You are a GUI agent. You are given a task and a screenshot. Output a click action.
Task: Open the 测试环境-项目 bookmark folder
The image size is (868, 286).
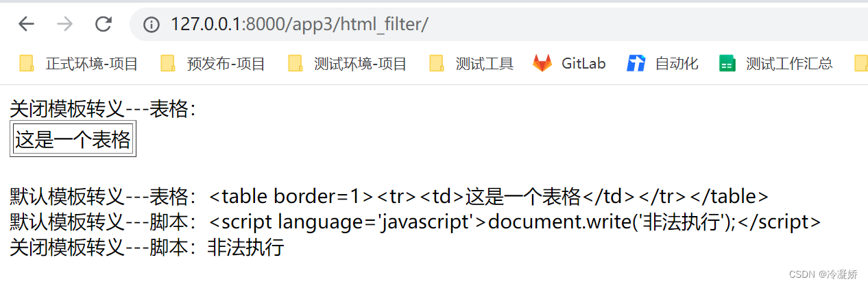(x=348, y=64)
